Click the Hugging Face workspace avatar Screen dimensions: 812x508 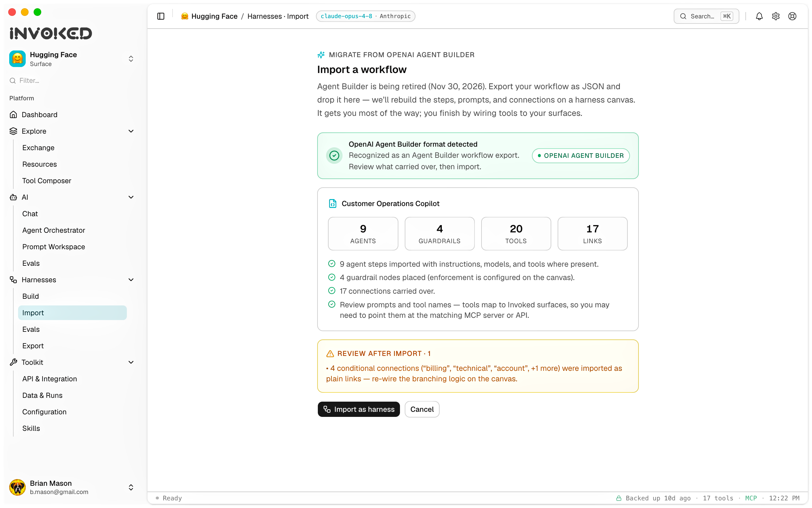[17, 59]
